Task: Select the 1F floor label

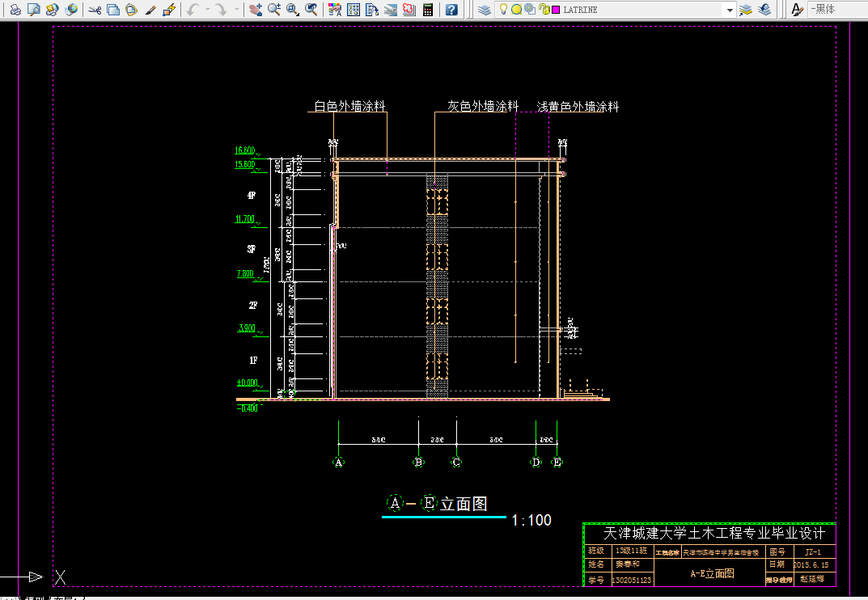Action: pos(253,361)
